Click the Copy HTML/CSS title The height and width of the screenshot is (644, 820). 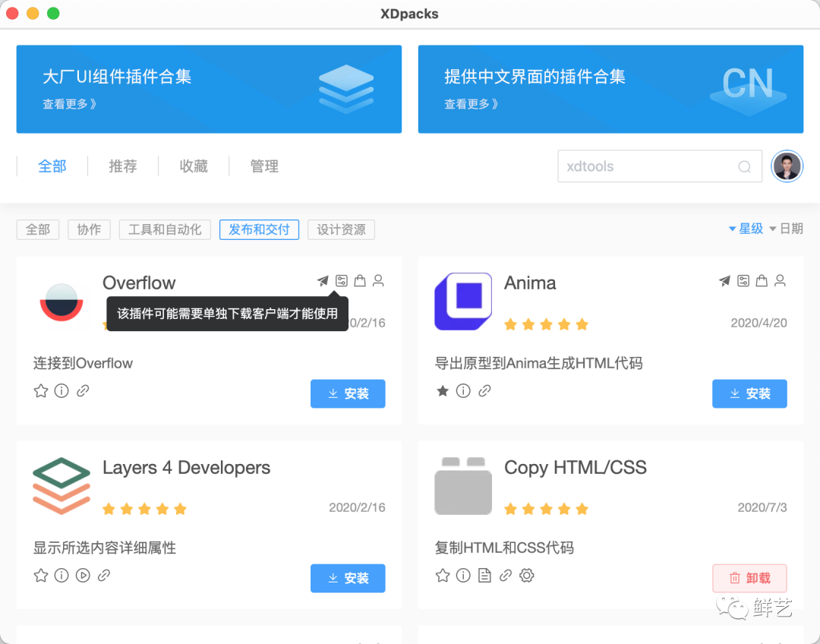coord(576,468)
